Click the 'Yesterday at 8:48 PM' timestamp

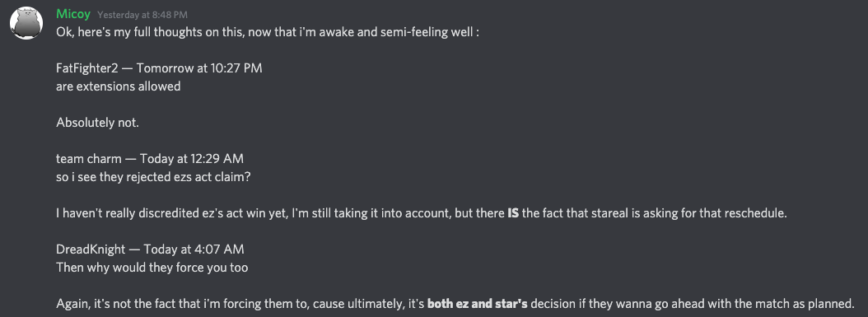(142, 15)
